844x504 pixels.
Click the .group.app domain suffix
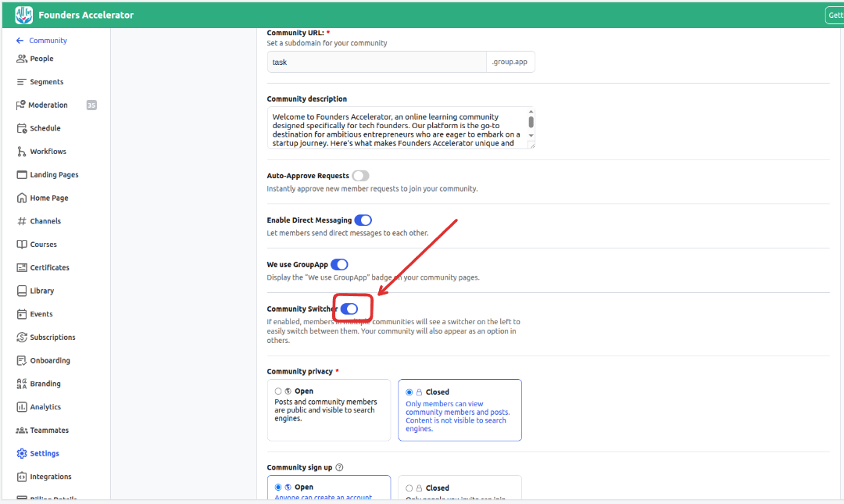pyautogui.click(x=510, y=62)
